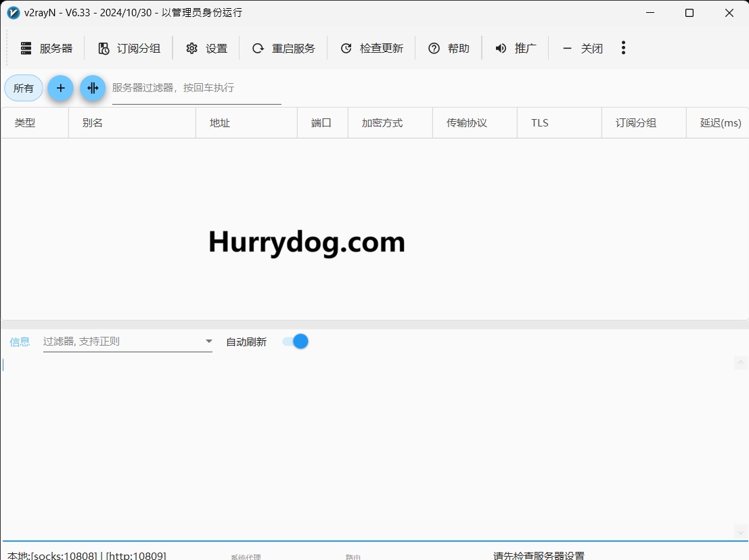Open the three-dot overflow menu

pyautogui.click(x=623, y=47)
